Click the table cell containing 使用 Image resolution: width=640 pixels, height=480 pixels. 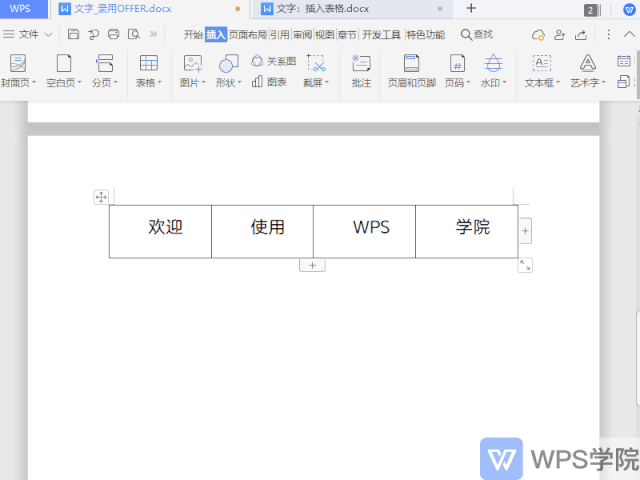click(262, 231)
